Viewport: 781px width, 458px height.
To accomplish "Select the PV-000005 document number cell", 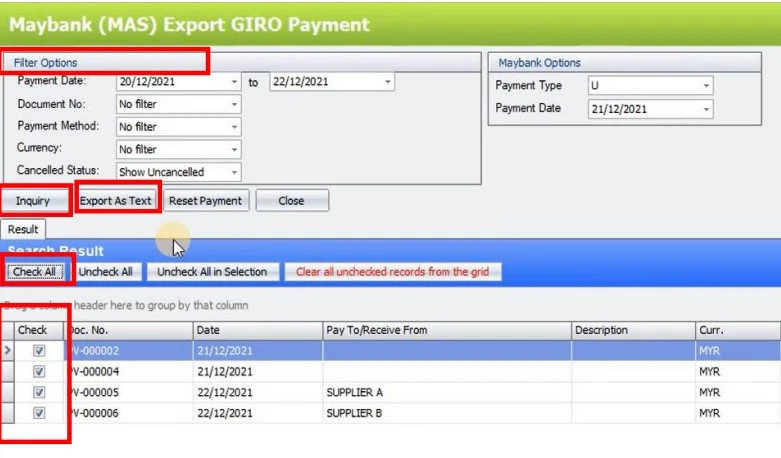I will pos(129,392).
